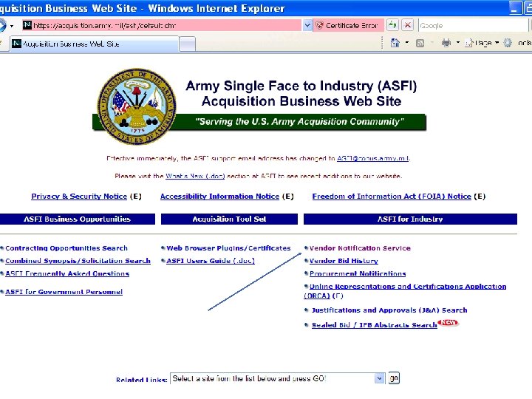Click the Stop loading X icon
Screen dimensions: 532x399
407,25
